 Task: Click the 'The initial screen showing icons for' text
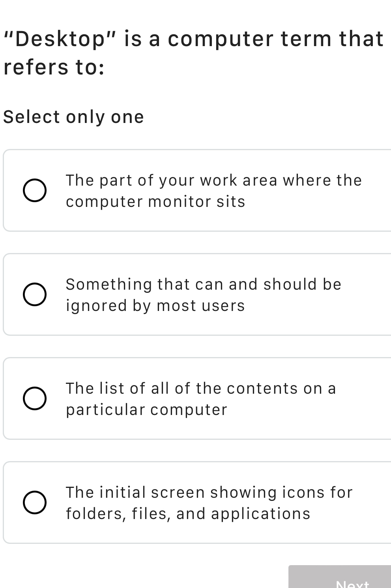coord(209,493)
